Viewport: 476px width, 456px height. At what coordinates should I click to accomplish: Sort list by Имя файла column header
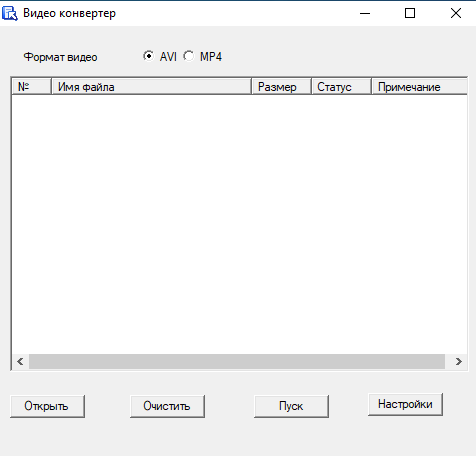pos(151,87)
